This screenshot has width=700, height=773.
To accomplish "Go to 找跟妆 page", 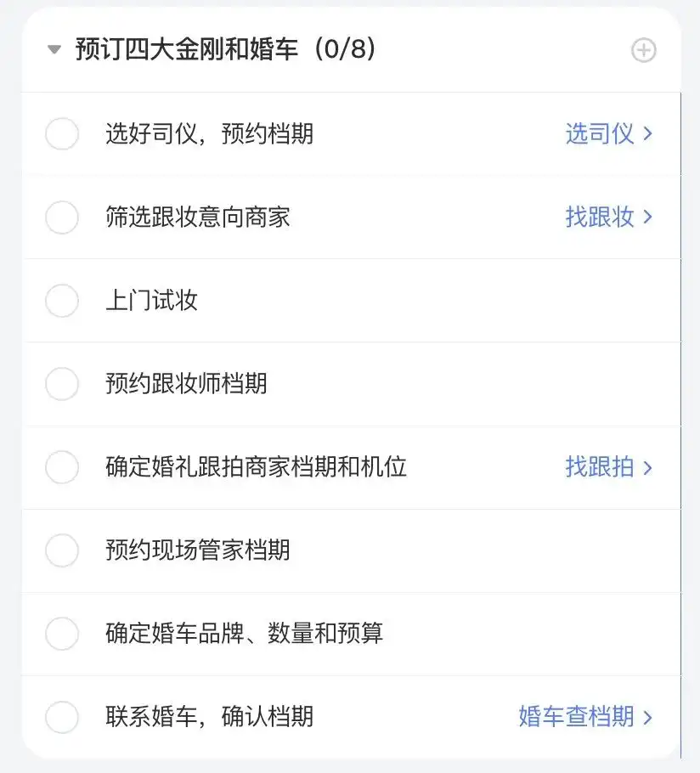I will tap(600, 217).
